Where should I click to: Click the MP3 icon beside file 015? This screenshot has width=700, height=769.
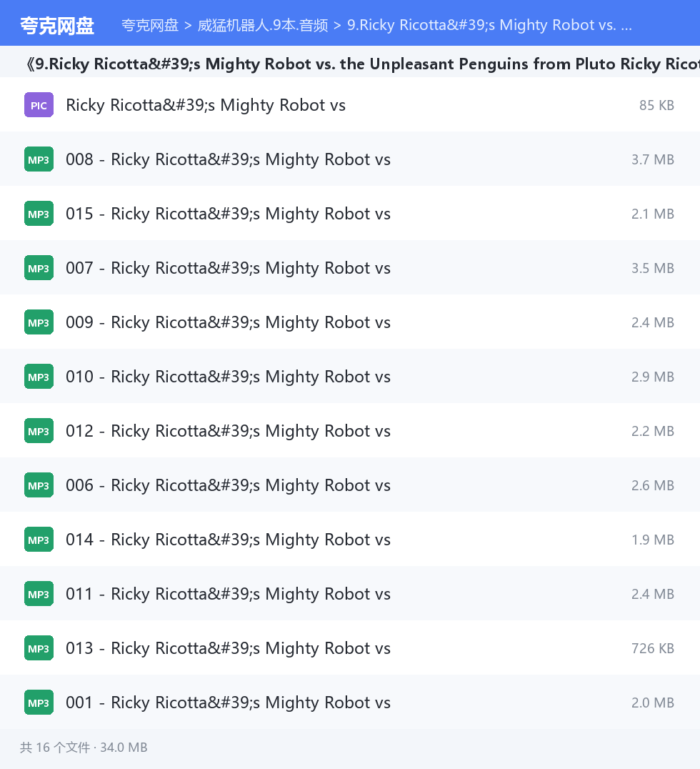coord(39,214)
